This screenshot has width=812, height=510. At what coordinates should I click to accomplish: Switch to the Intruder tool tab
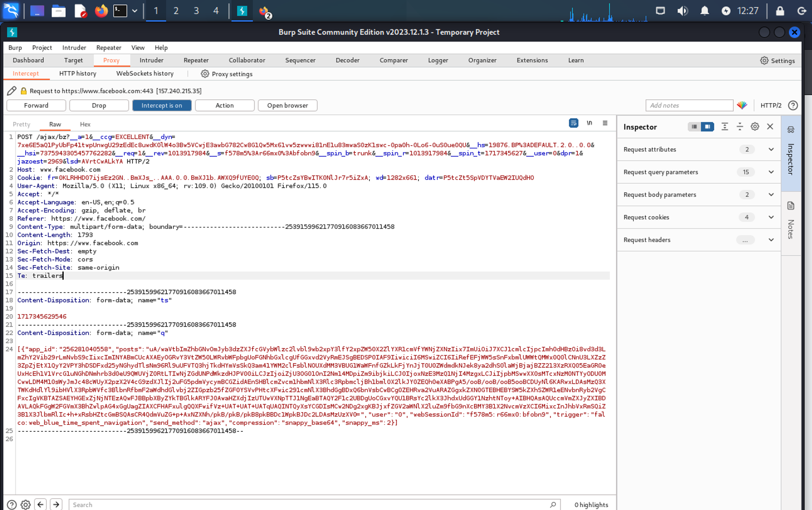point(151,60)
